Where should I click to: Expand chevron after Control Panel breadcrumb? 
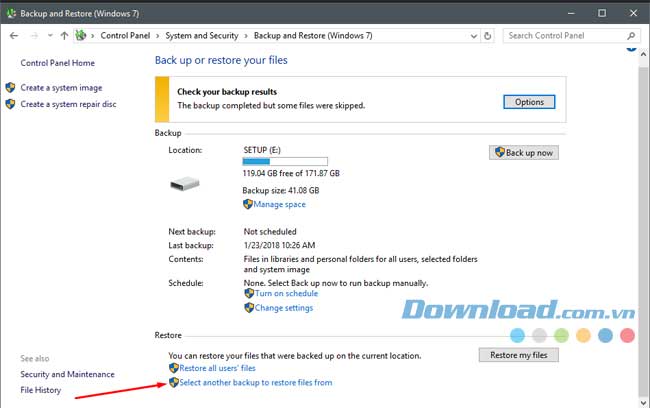158,36
